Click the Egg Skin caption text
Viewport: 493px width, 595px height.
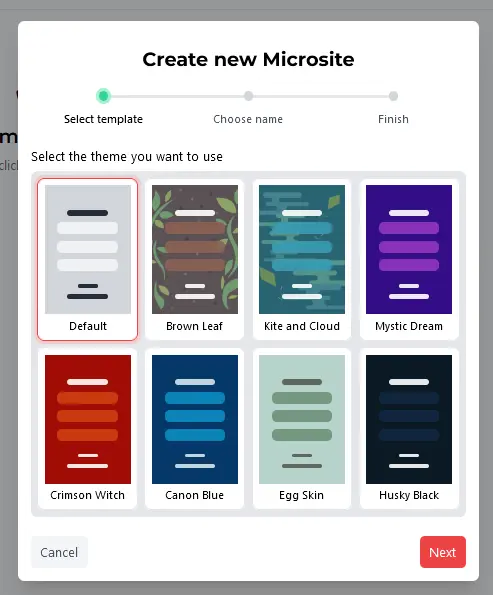click(301, 496)
